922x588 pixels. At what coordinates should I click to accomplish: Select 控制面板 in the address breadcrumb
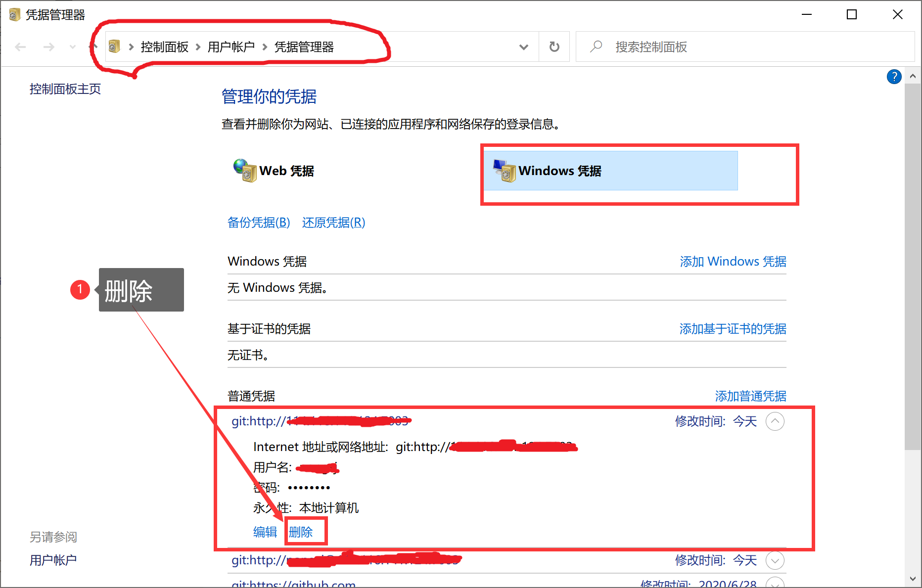coord(165,47)
